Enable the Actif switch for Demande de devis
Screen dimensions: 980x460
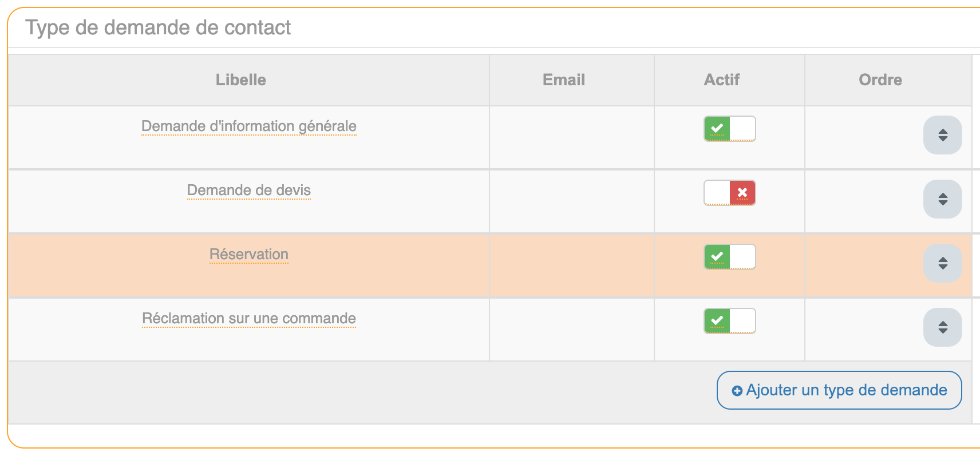[729, 193]
